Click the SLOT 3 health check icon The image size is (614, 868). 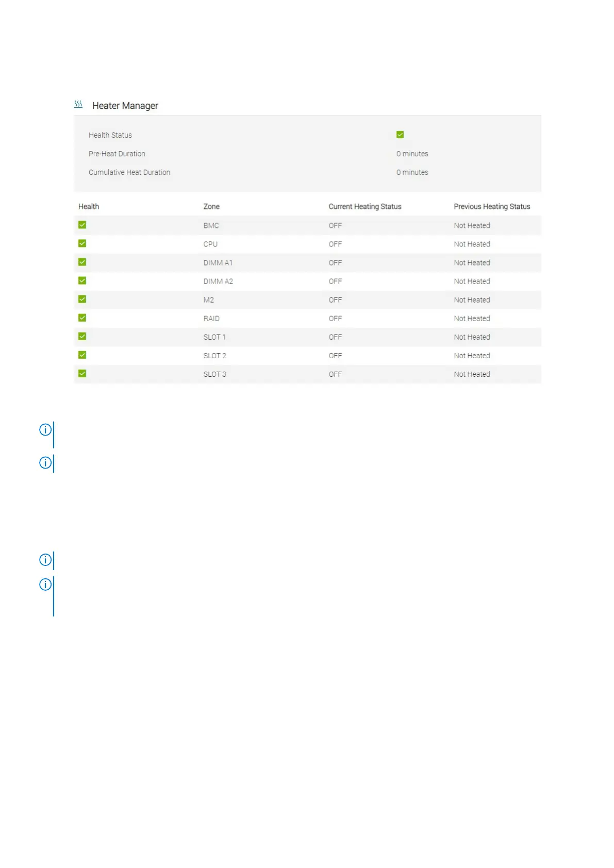tap(82, 373)
